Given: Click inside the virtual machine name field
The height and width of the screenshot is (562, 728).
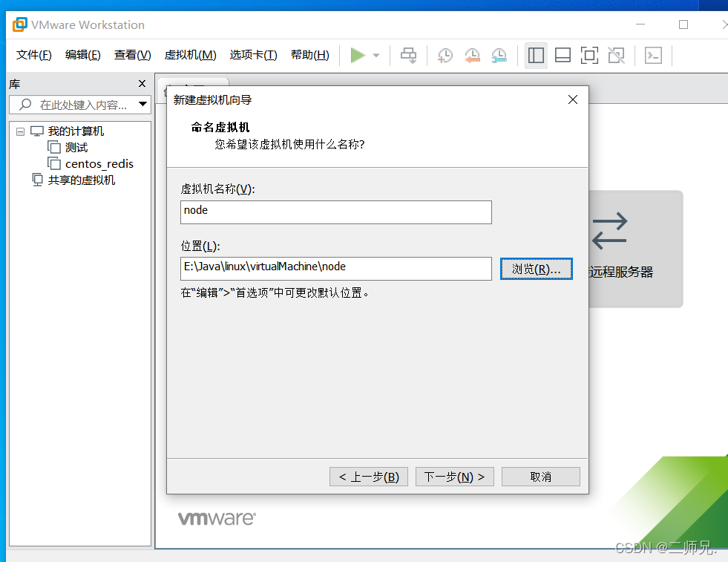Looking at the screenshot, I should pos(335,212).
